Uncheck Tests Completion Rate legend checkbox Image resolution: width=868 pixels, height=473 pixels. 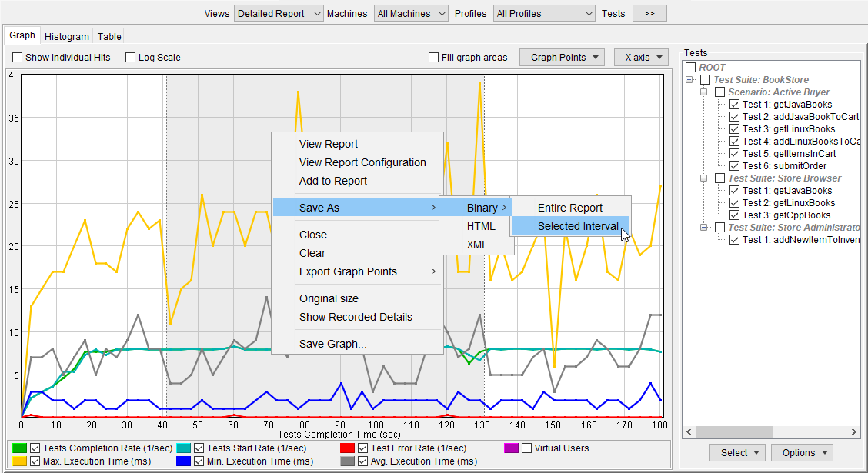(x=35, y=448)
